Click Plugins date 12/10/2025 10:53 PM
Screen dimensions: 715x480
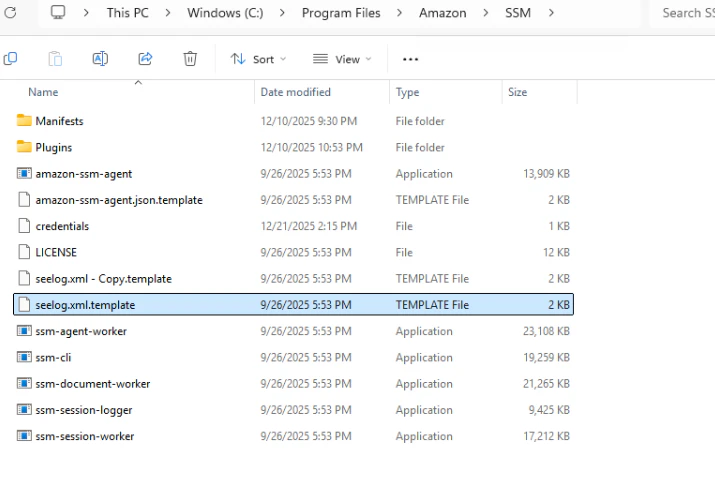coord(311,147)
